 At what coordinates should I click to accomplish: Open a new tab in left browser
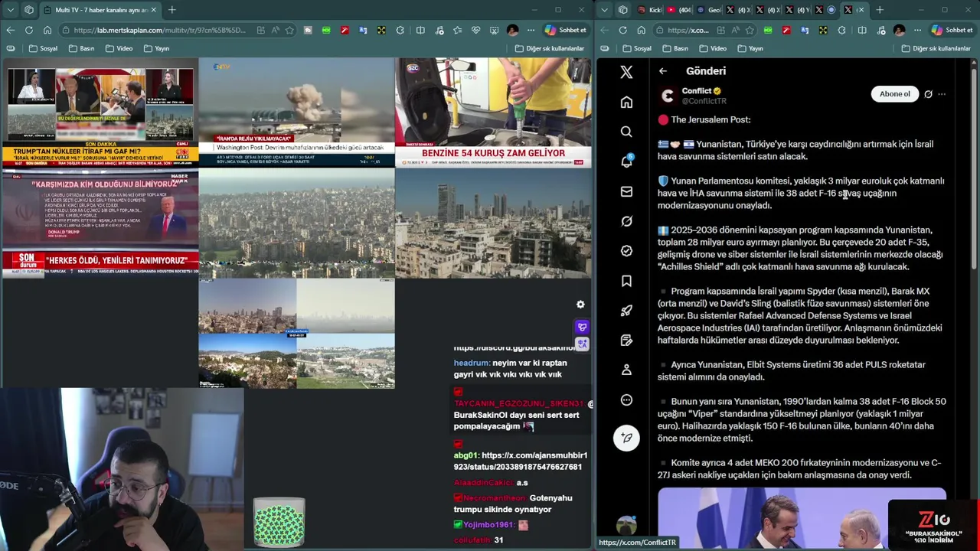click(171, 10)
